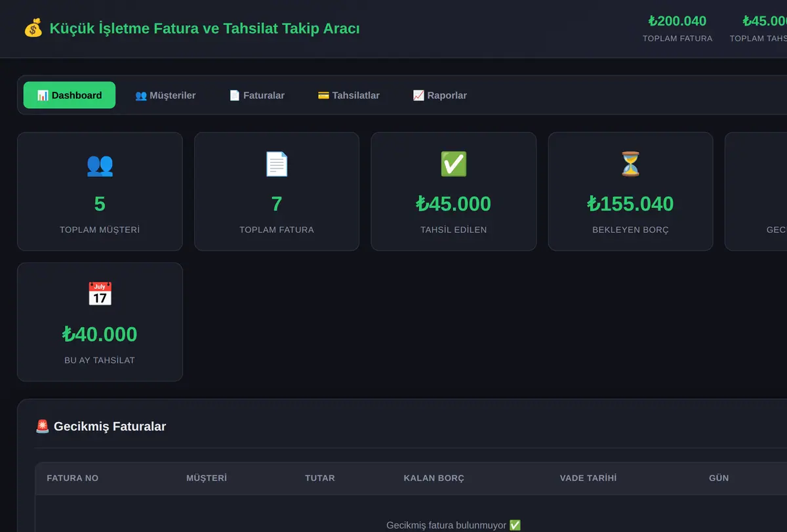Click the BEKLEYEN BORÇ card label

click(x=630, y=230)
